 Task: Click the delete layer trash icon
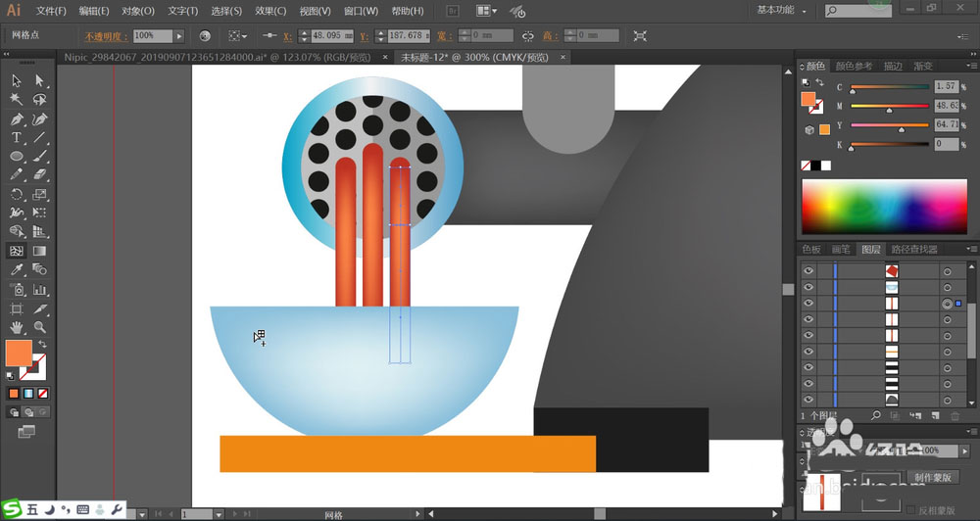tap(955, 415)
